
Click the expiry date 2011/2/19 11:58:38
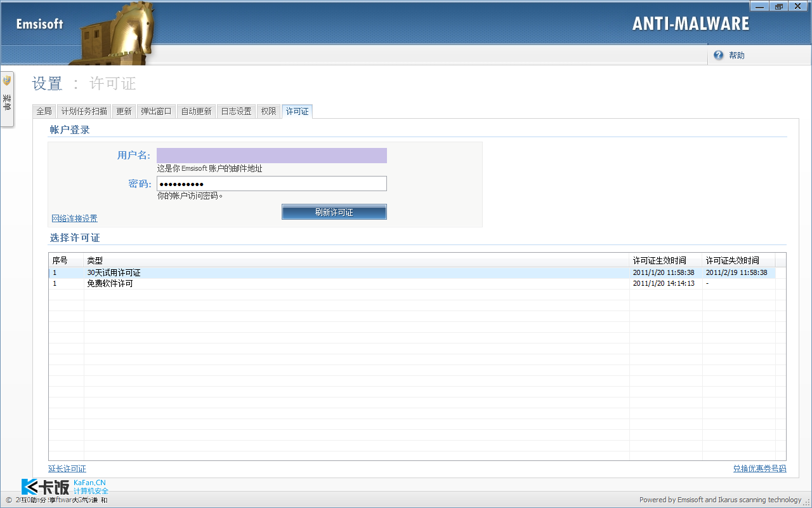(737, 272)
